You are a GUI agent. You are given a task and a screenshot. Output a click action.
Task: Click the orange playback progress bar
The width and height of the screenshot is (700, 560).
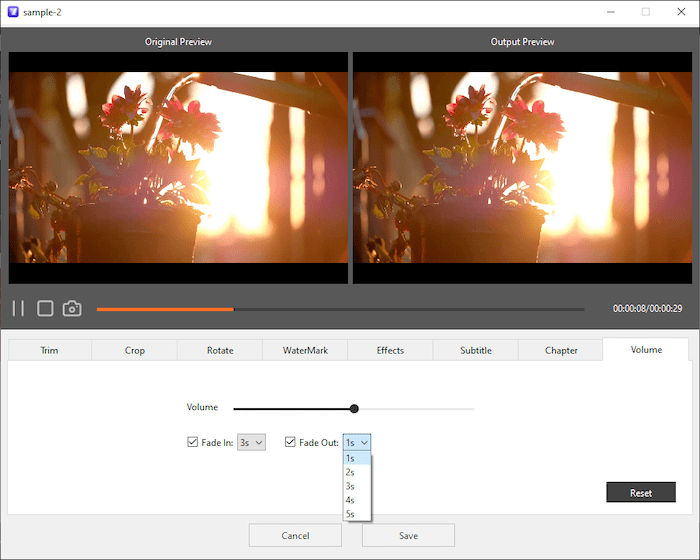(x=165, y=309)
